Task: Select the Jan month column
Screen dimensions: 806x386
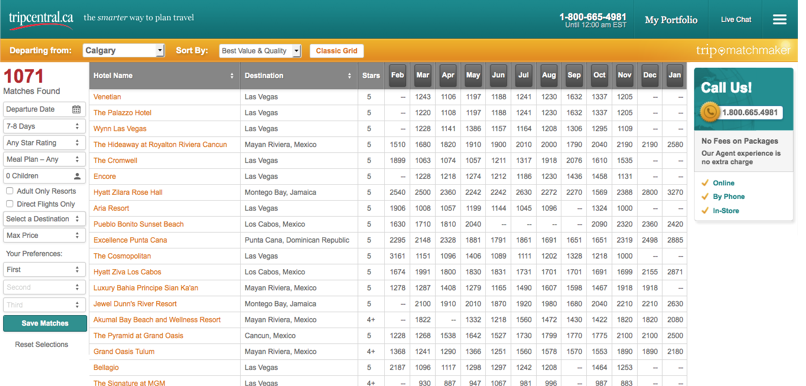Action: [675, 75]
